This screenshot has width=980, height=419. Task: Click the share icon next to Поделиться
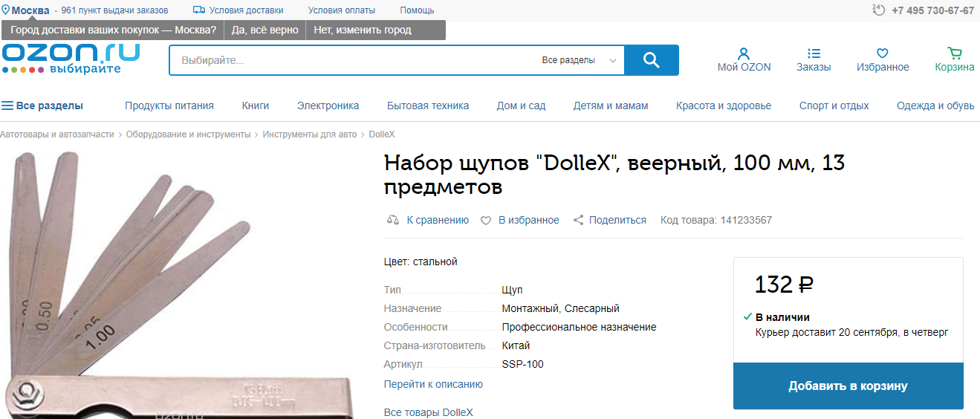(x=578, y=220)
